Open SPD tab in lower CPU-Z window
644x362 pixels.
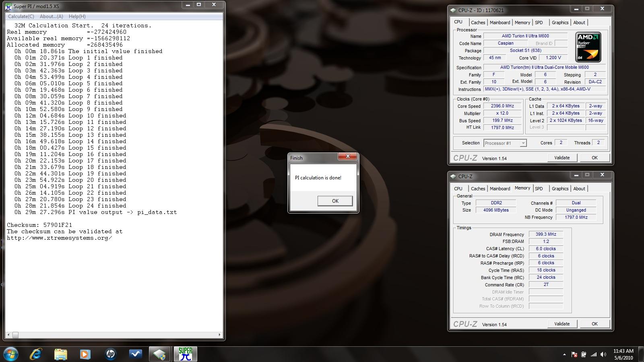539,189
